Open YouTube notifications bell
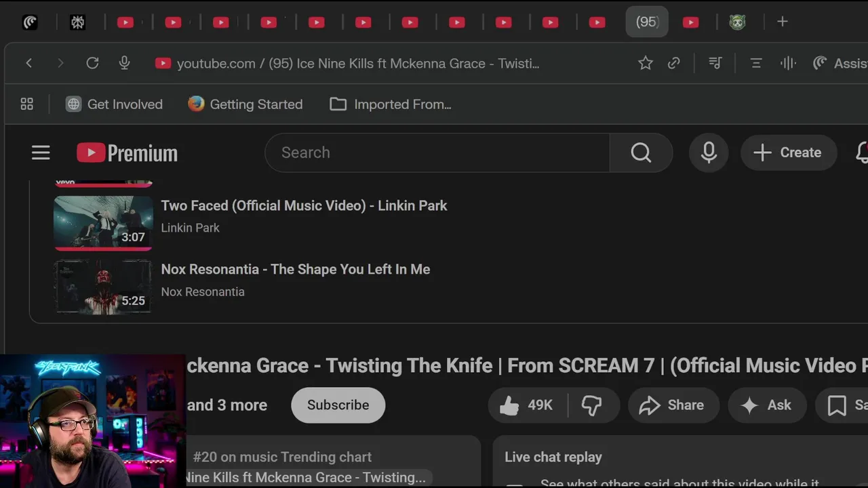 click(x=862, y=152)
